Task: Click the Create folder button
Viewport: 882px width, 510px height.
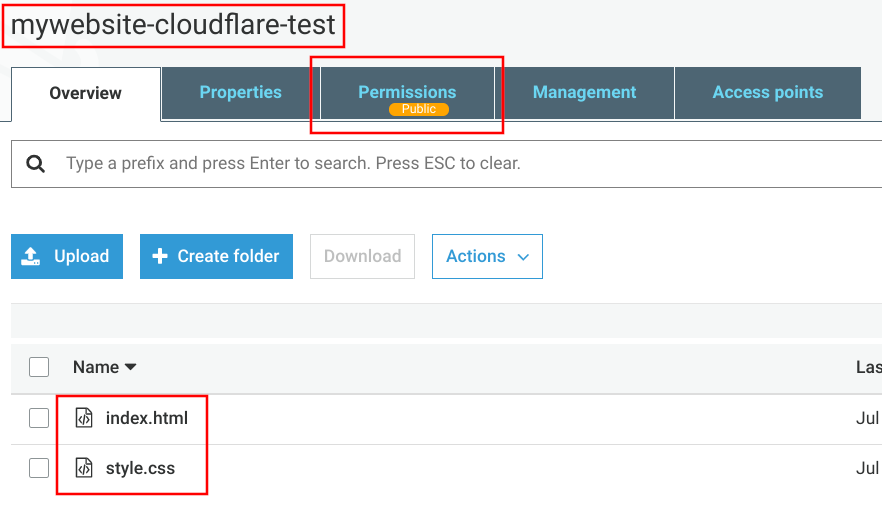Action: click(216, 257)
